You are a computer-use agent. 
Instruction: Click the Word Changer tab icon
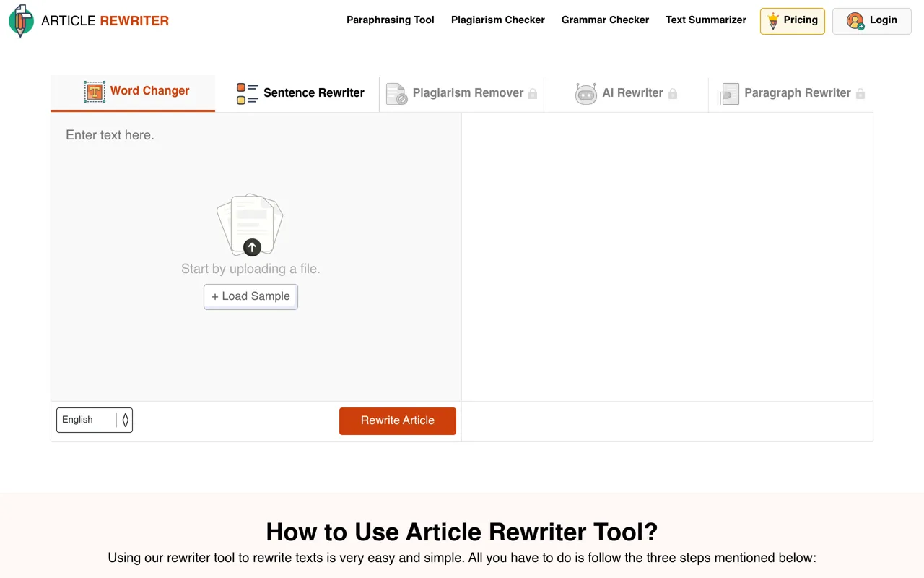click(95, 92)
